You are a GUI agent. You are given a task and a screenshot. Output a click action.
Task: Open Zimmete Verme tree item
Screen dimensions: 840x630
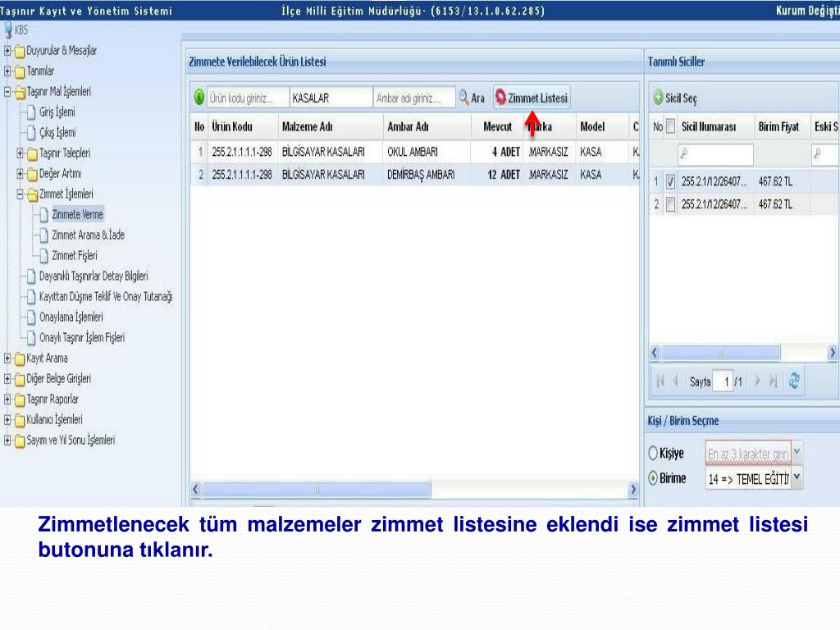[77, 215]
